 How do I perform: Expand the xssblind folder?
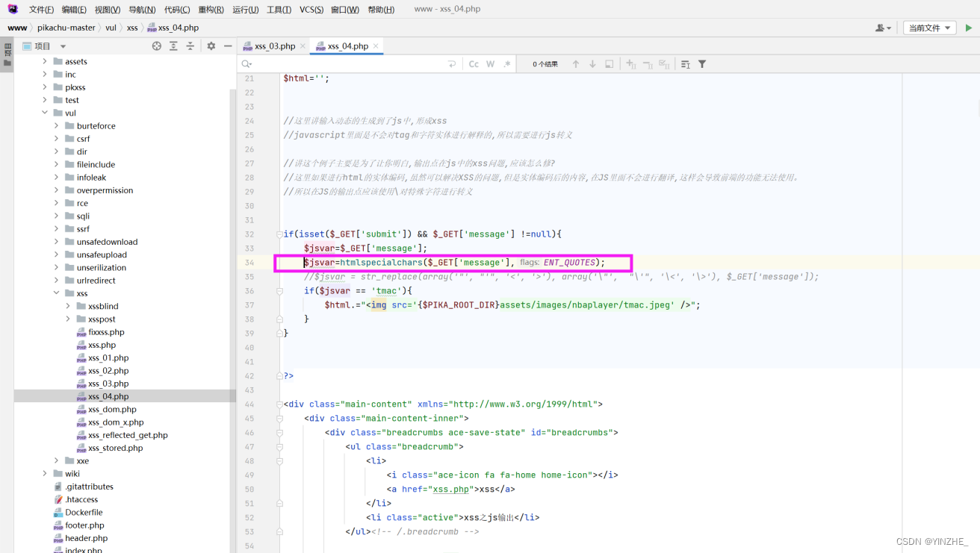click(68, 306)
